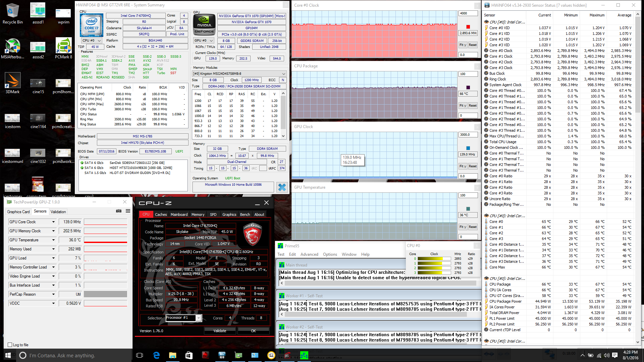Launch the PCMark 8 desktop shortcut
The width and height of the screenshot is (644, 362).
(x=63, y=48)
